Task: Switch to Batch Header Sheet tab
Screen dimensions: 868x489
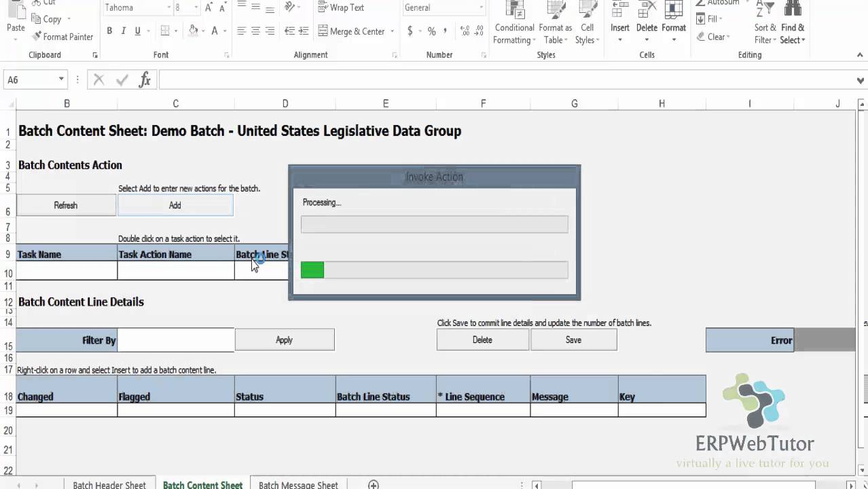Action: (109, 485)
